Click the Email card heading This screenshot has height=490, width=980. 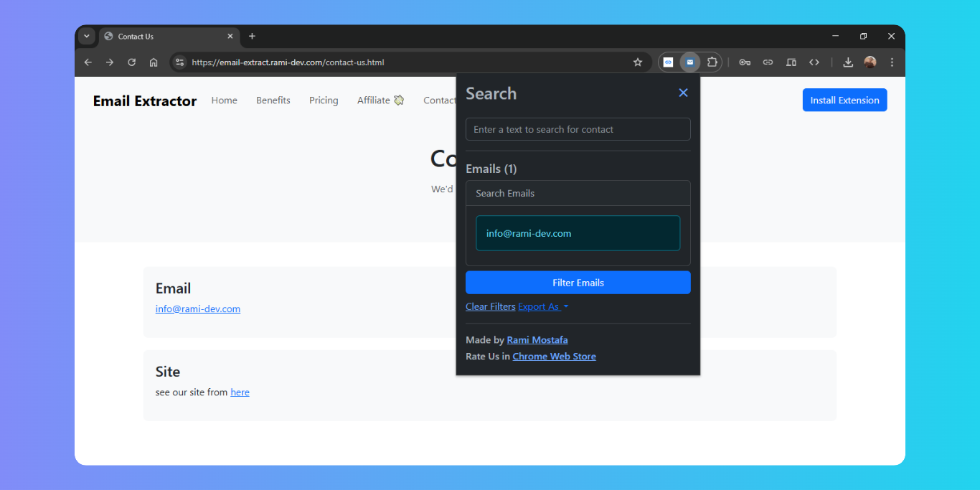pos(174,288)
